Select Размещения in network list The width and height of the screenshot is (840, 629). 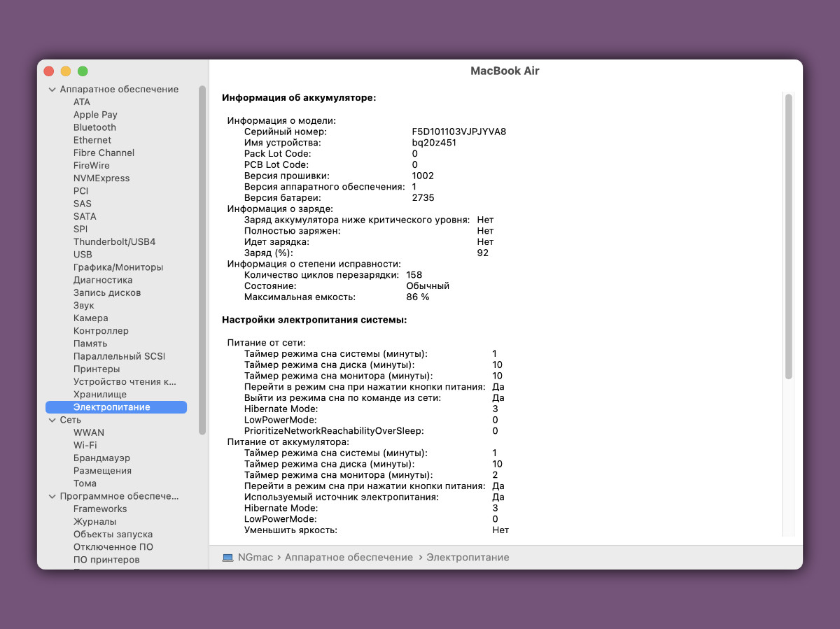click(x=102, y=471)
